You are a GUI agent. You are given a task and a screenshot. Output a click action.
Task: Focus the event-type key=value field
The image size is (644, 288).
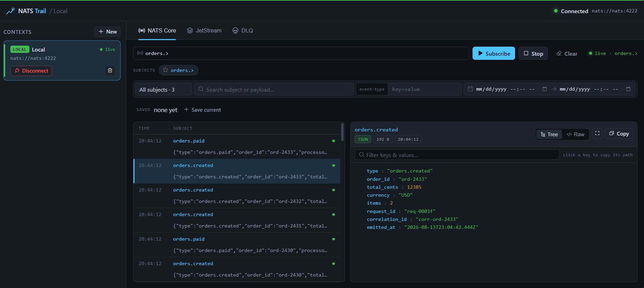(x=424, y=89)
